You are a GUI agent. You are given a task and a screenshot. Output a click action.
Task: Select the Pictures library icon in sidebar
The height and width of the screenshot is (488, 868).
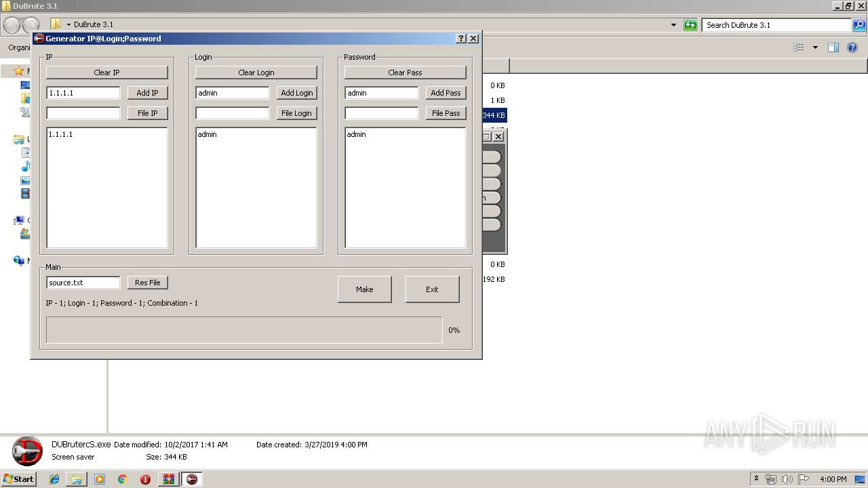tap(26, 180)
